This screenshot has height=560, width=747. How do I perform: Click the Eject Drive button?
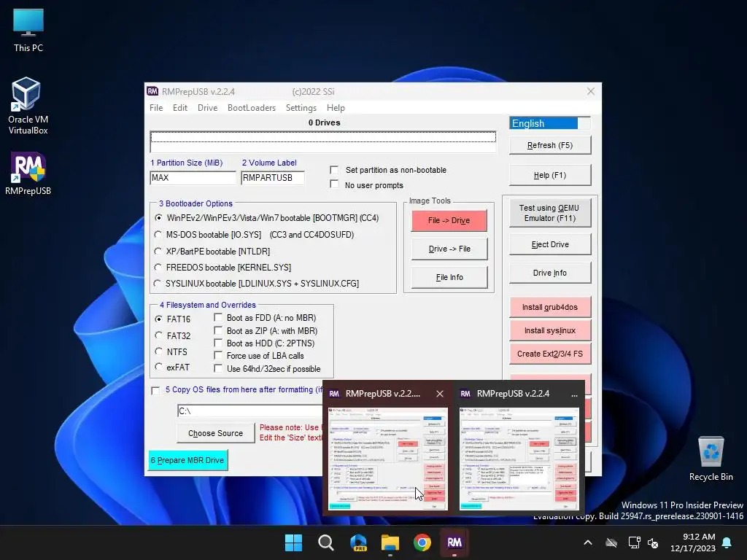pos(550,244)
